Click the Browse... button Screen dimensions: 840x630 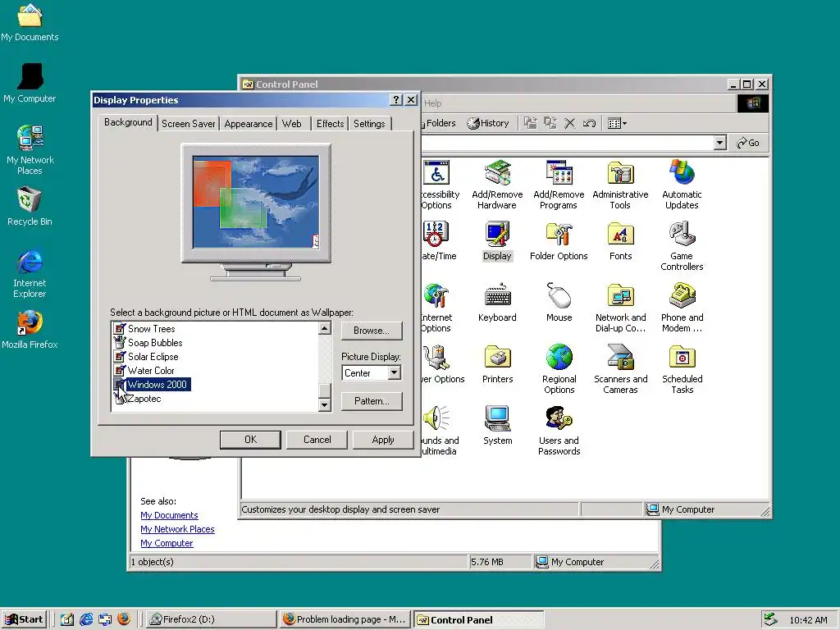tap(372, 331)
